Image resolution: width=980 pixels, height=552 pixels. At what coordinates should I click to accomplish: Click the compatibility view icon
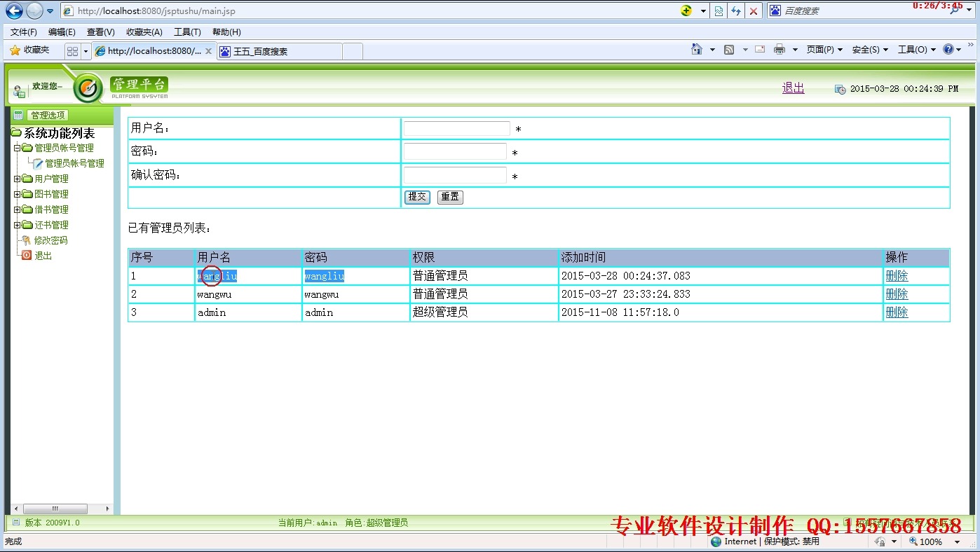click(719, 11)
